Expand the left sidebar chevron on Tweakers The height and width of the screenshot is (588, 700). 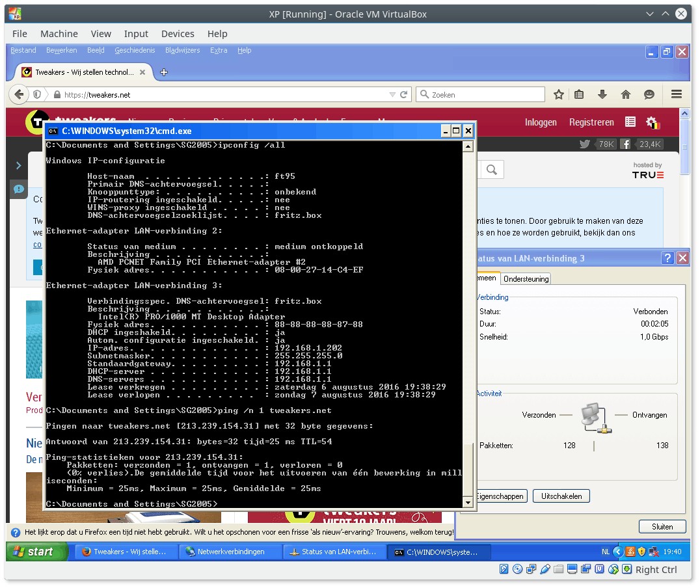coord(18,166)
